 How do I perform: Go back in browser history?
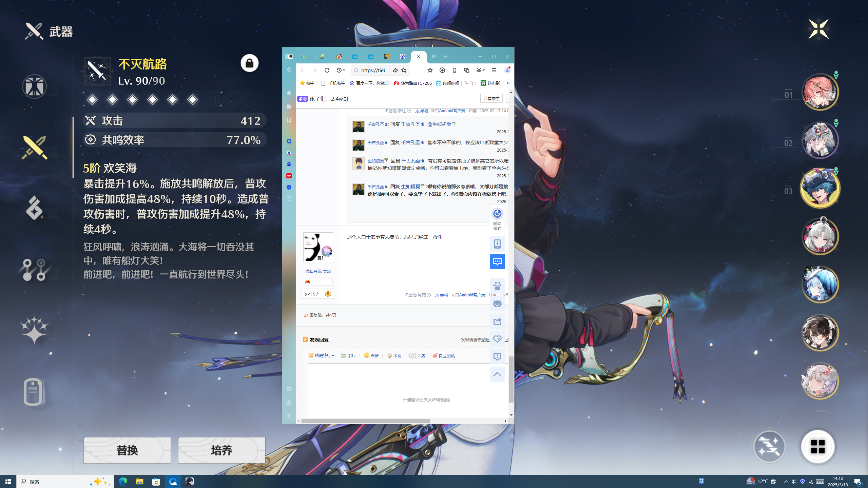(303, 70)
